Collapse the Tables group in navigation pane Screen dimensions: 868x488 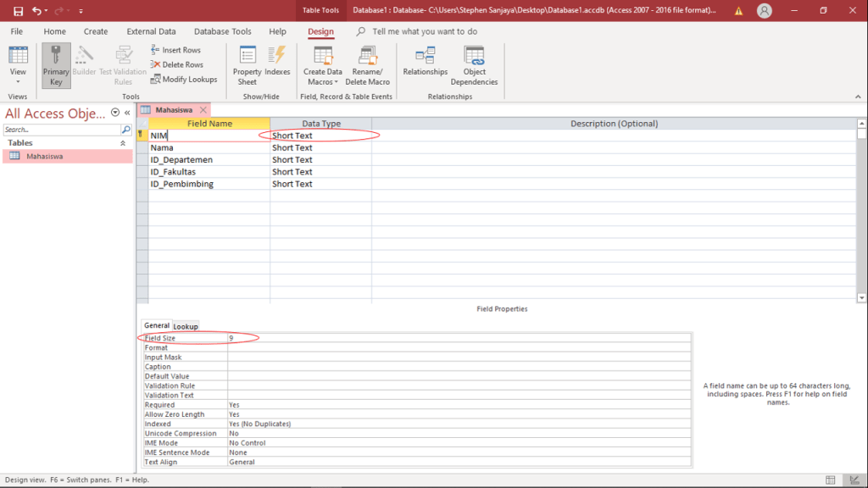tap(123, 143)
